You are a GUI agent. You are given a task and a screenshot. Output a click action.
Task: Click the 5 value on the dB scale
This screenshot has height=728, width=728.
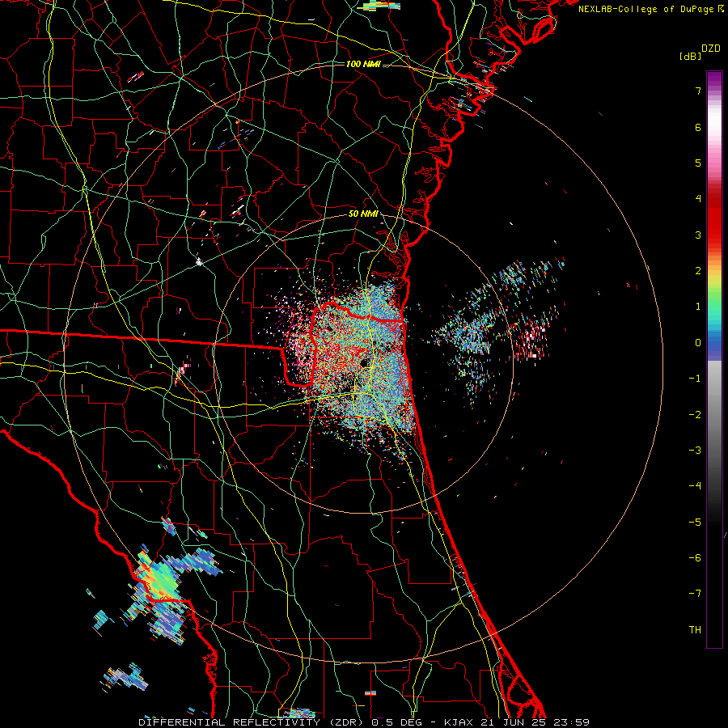(x=698, y=163)
